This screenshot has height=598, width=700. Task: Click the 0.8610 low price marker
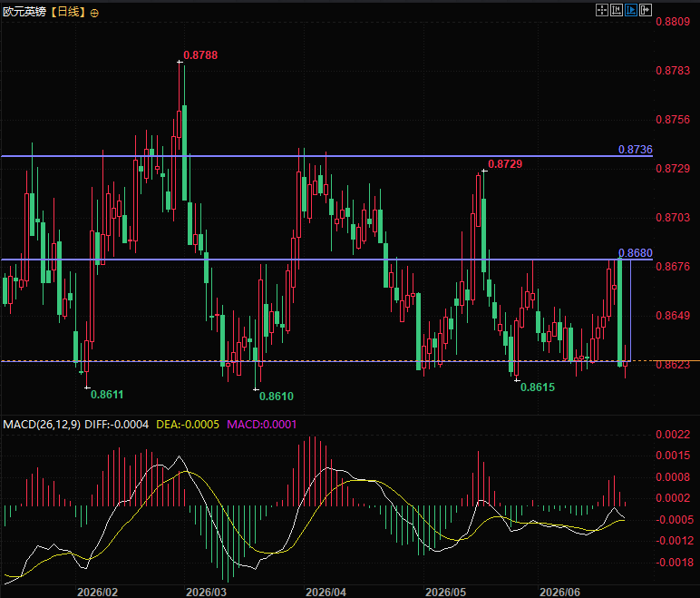tap(277, 396)
